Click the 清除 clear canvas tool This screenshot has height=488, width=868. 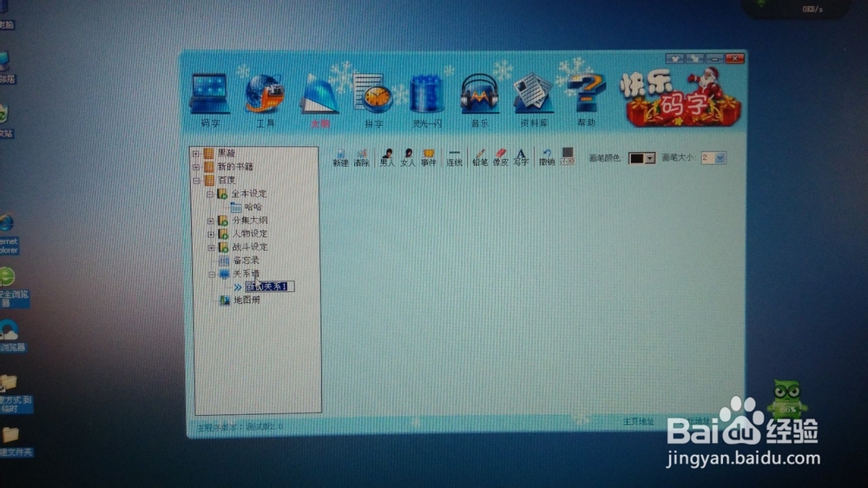coord(361,157)
